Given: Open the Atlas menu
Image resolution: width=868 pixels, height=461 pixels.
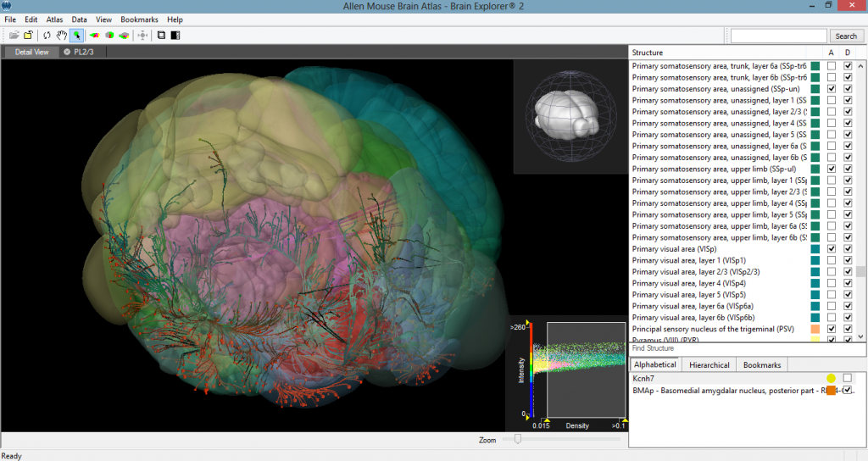Looking at the screenshot, I should (x=54, y=19).
